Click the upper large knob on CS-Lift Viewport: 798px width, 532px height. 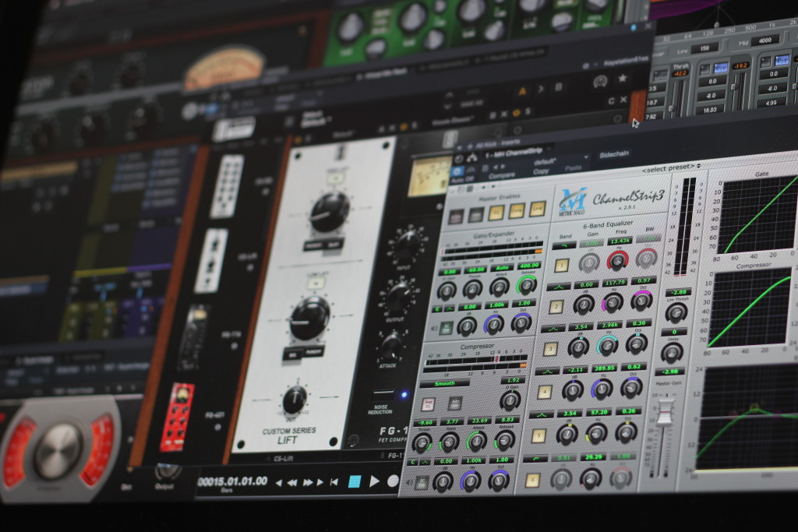[330, 212]
